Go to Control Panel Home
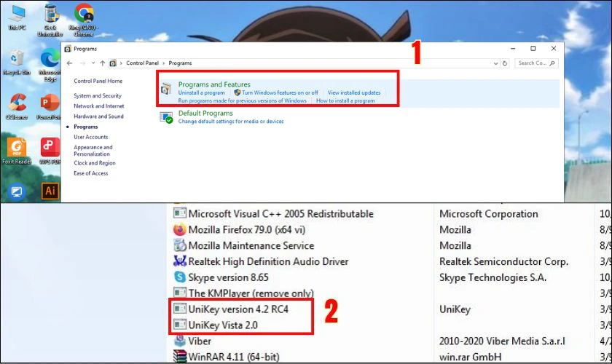 pyautogui.click(x=98, y=81)
